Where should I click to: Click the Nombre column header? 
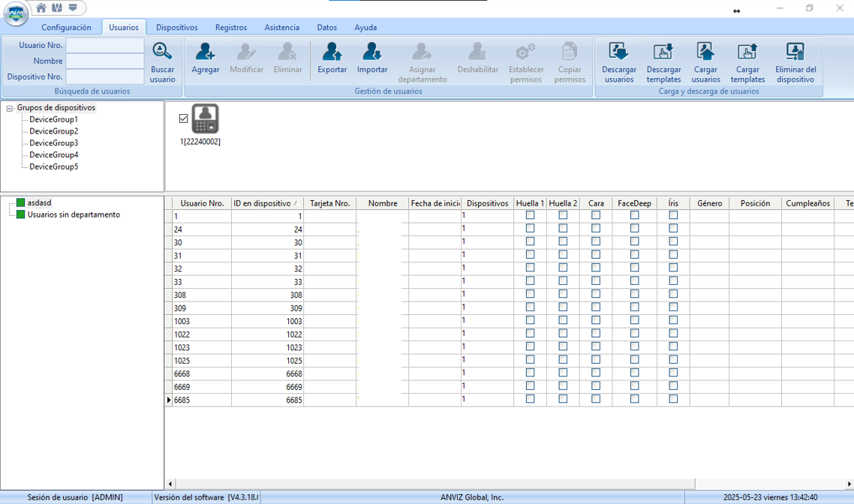click(382, 203)
